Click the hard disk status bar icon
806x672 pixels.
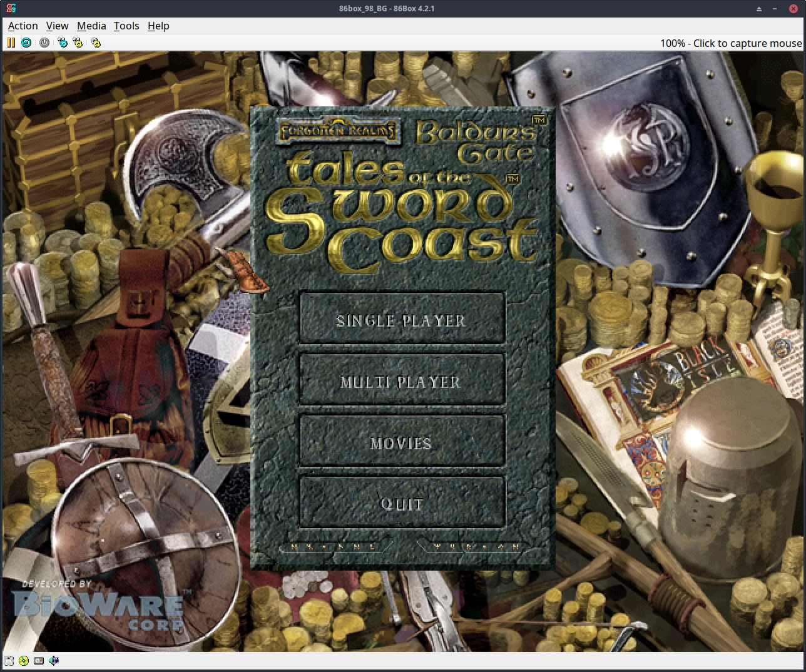(x=39, y=660)
